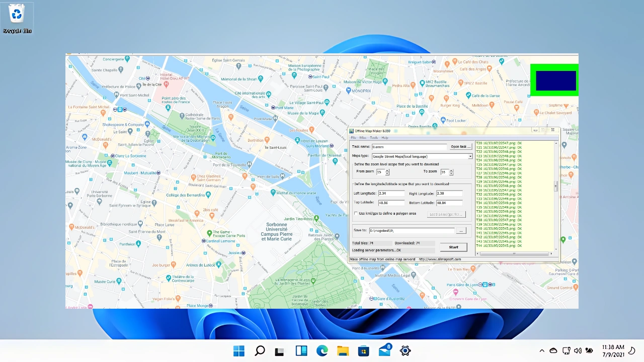
Task: Open the Help menu
Action: (385, 137)
